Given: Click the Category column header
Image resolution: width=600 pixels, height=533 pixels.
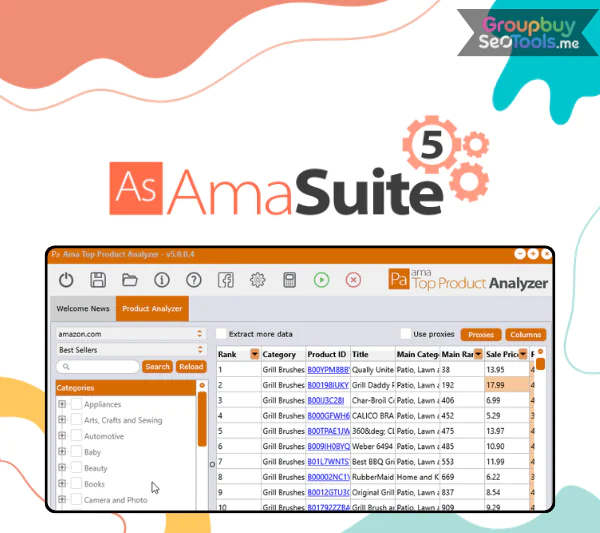Looking at the screenshot, I should (283, 354).
